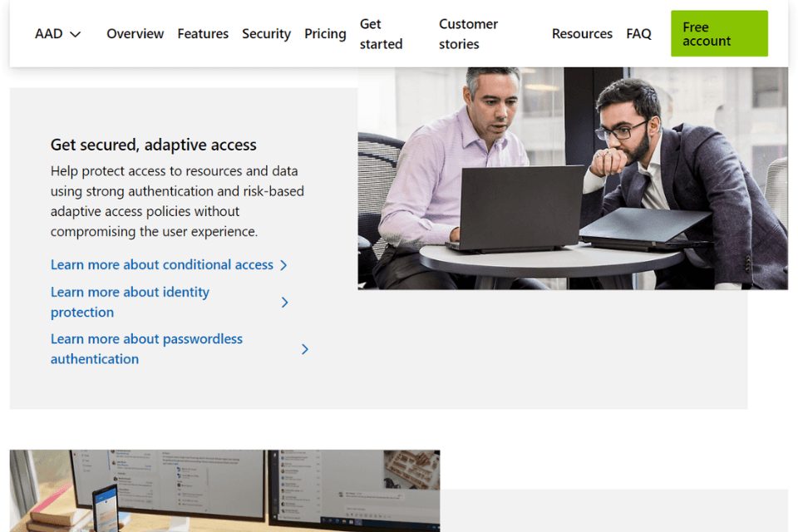Screen dimensions: 798x532
Task: Follow the identity protection learn more link
Action: point(130,302)
